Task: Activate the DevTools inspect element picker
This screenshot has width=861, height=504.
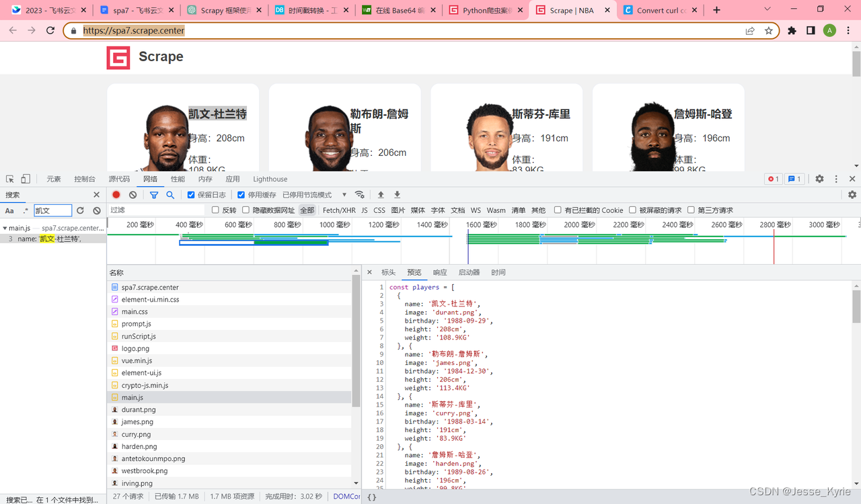Action: click(10, 179)
